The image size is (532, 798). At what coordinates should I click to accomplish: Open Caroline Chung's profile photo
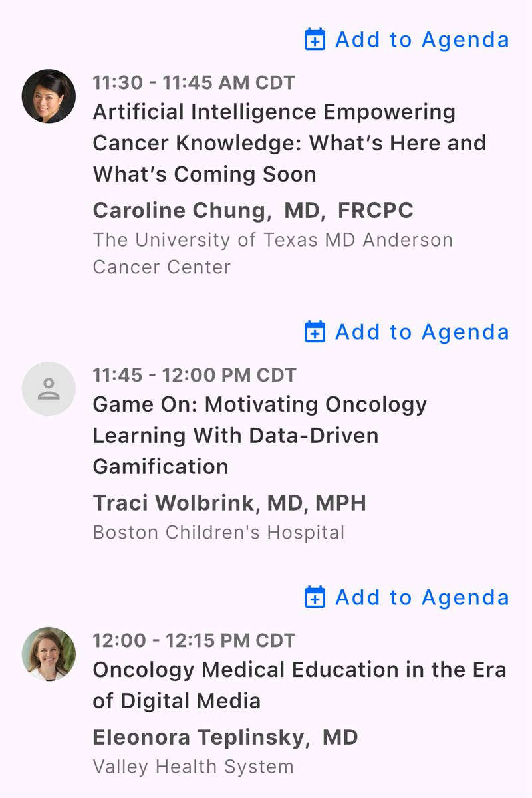[x=49, y=96]
